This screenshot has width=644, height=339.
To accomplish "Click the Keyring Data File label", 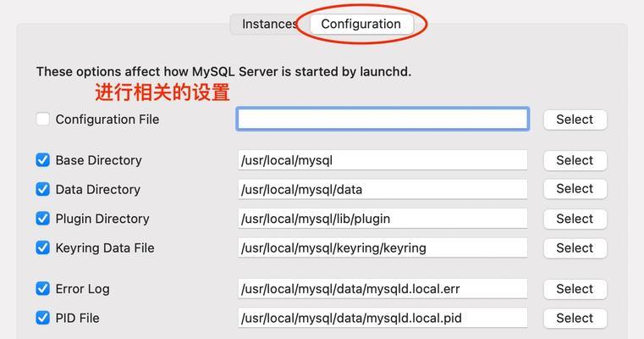I will pyautogui.click(x=105, y=247).
